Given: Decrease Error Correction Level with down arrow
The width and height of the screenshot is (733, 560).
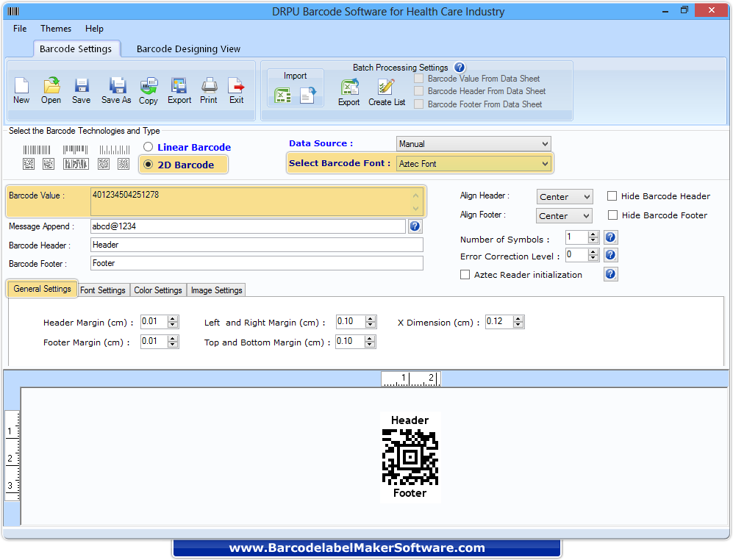Looking at the screenshot, I should point(593,257).
